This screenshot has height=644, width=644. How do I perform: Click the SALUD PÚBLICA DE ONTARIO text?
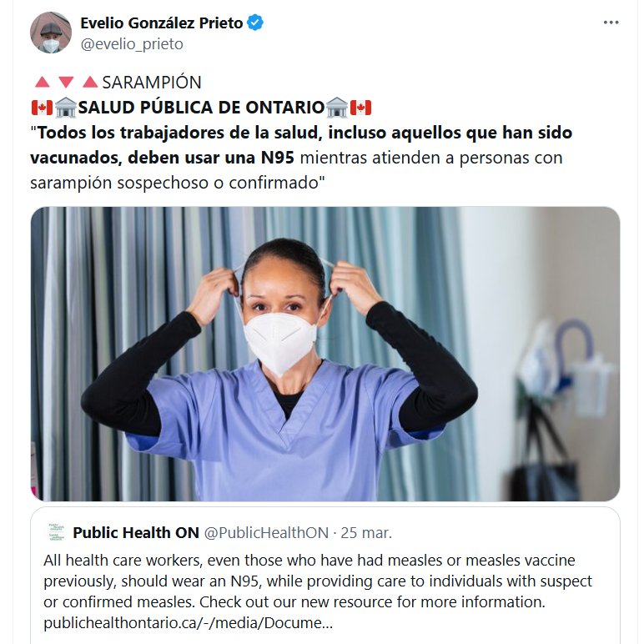pos(201,108)
